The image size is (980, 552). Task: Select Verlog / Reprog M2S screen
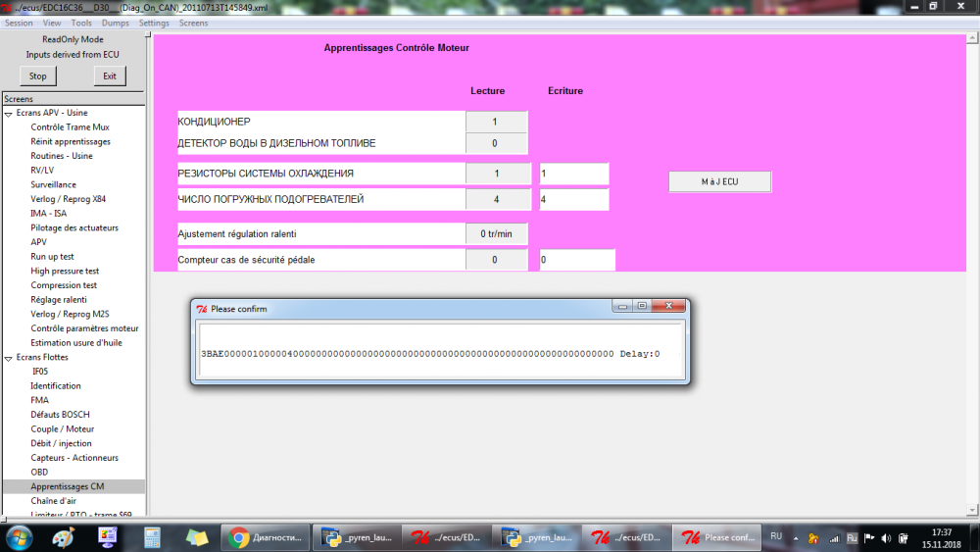70,314
